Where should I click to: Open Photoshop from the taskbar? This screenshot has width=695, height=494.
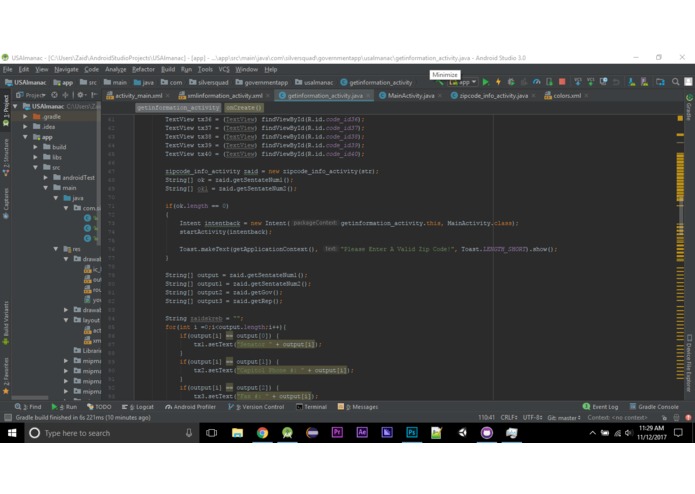(412, 433)
